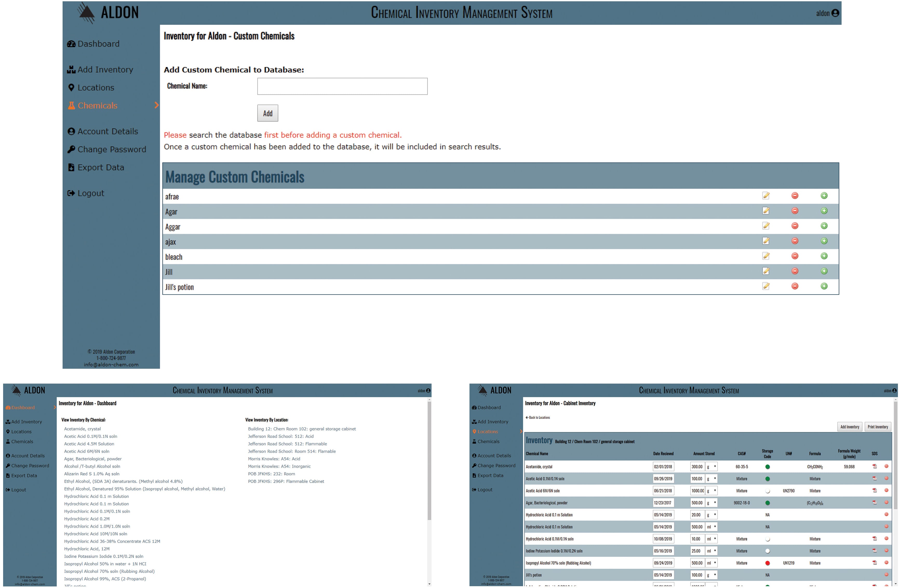900x588 pixels.
Task: Add 'bleach' to inventory with plus icon
Action: [824, 256]
